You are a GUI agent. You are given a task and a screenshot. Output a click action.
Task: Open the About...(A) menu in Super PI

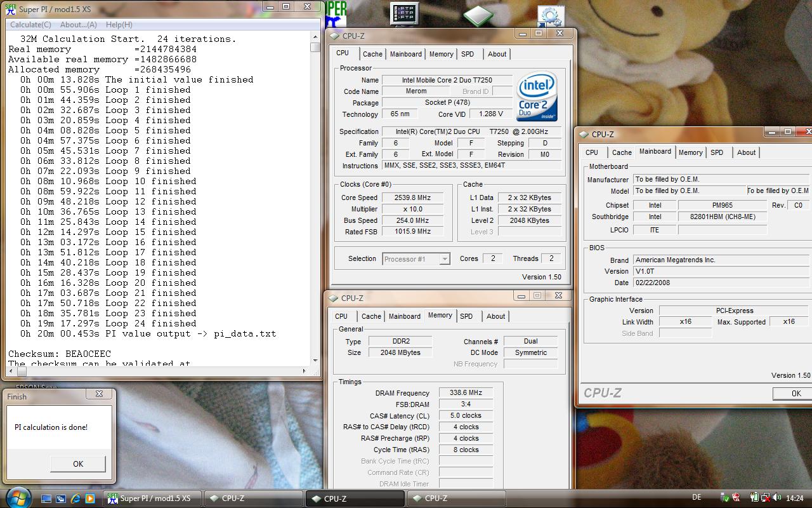pyautogui.click(x=79, y=25)
